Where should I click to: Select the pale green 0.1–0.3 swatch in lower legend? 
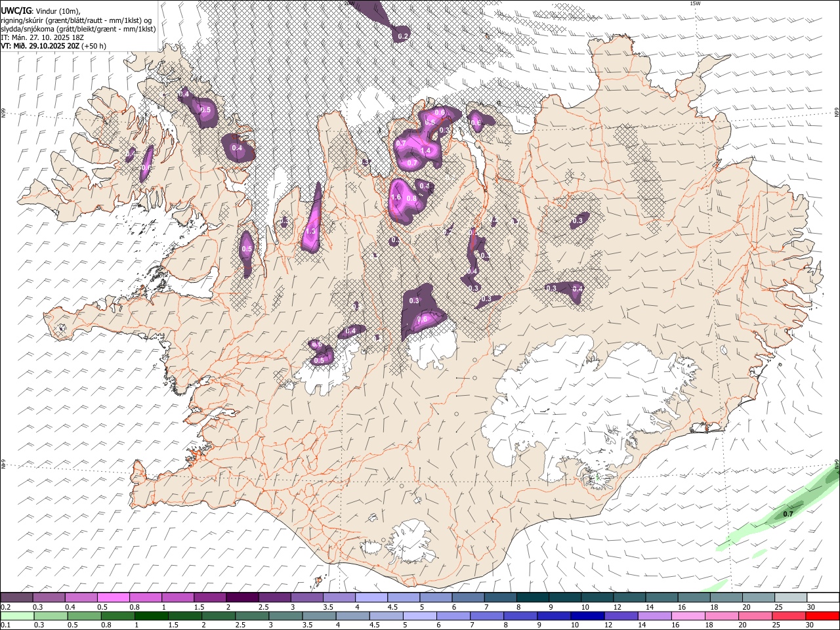tap(17, 616)
